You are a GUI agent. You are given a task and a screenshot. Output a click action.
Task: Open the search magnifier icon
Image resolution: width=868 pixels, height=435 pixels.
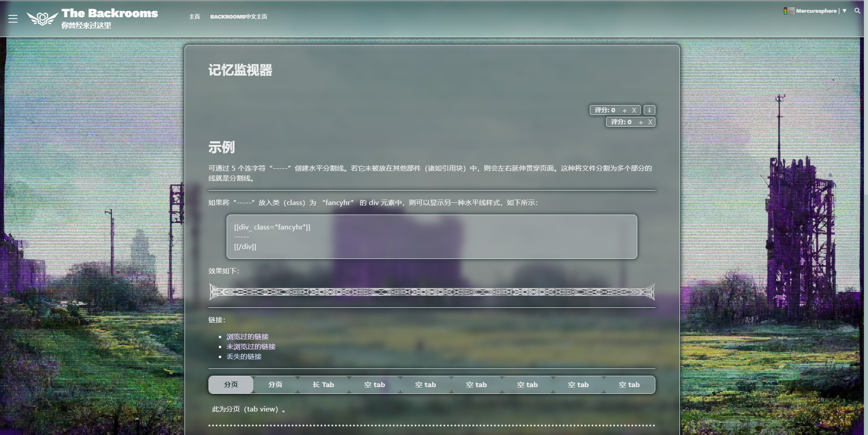pos(857,11)
